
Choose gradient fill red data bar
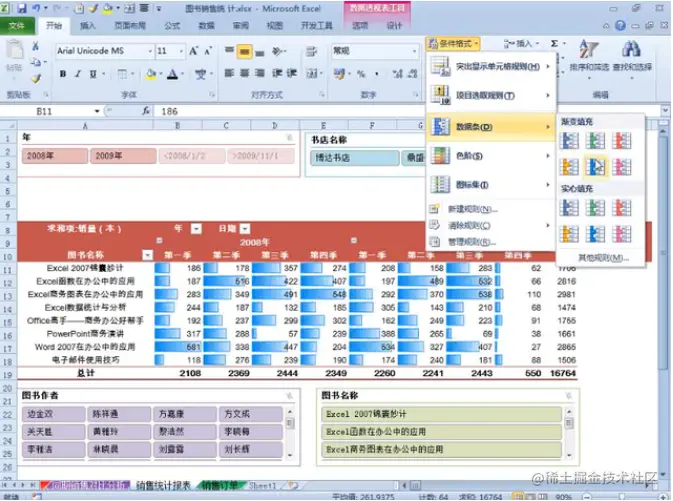coord(621,141)
